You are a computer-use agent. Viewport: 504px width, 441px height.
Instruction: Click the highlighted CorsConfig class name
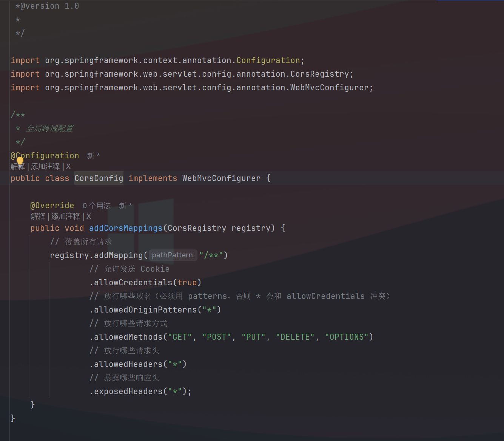point(99,178)
